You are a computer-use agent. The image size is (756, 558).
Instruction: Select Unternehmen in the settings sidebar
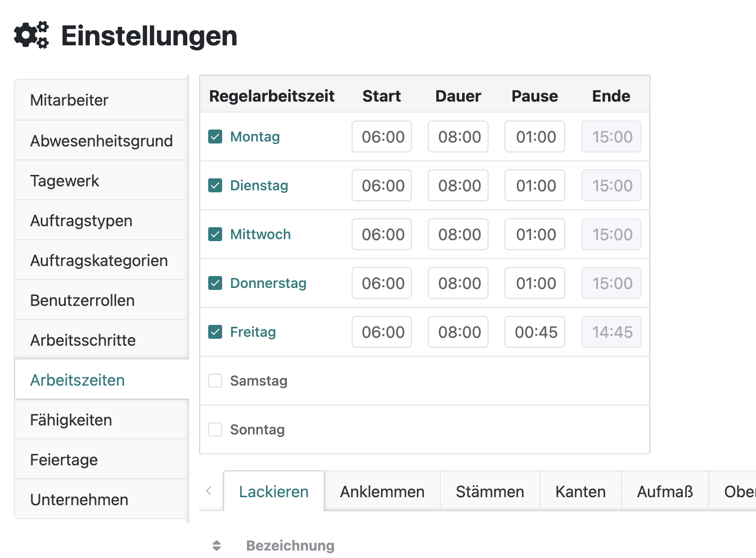tap(80, 499)
